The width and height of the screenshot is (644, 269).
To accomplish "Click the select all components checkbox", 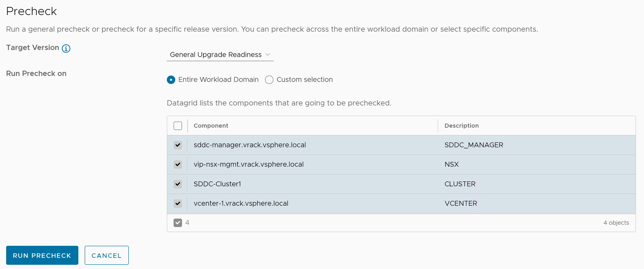I will (178, 125).
